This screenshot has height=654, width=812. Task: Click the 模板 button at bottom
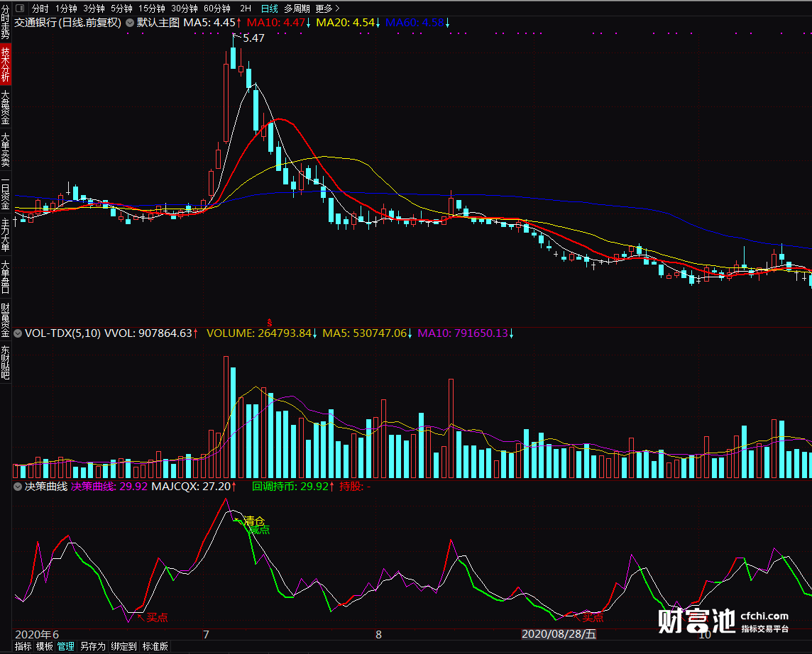[44, 646]
